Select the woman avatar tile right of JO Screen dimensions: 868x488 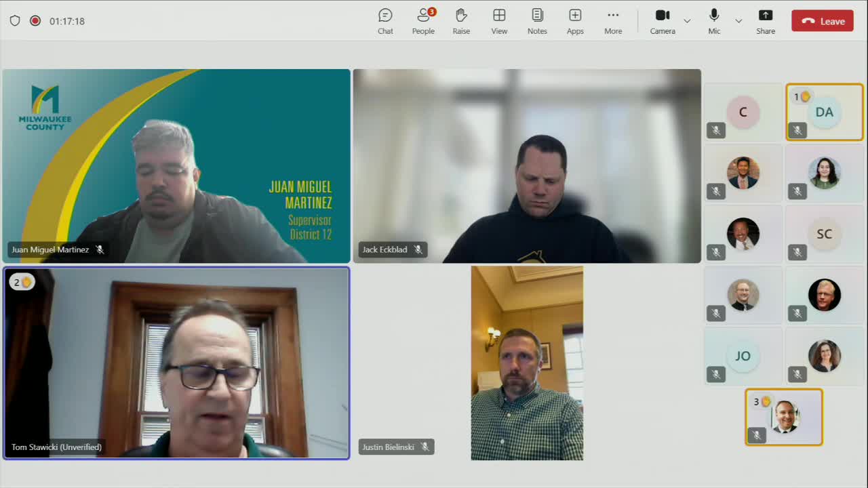(x=825, y=356)
